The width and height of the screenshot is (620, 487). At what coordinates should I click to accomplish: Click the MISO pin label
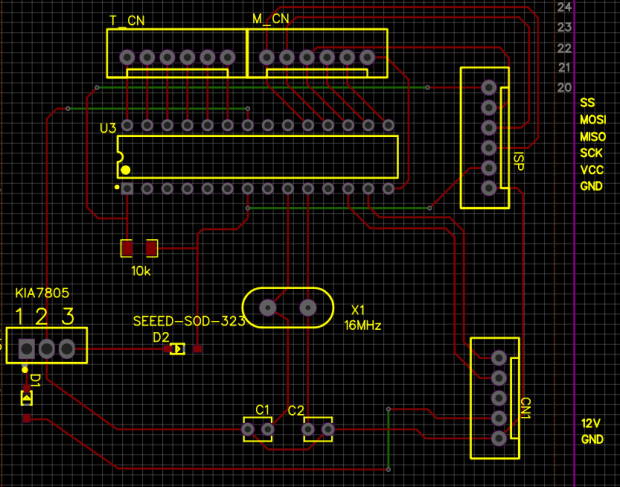pos(593,137)
